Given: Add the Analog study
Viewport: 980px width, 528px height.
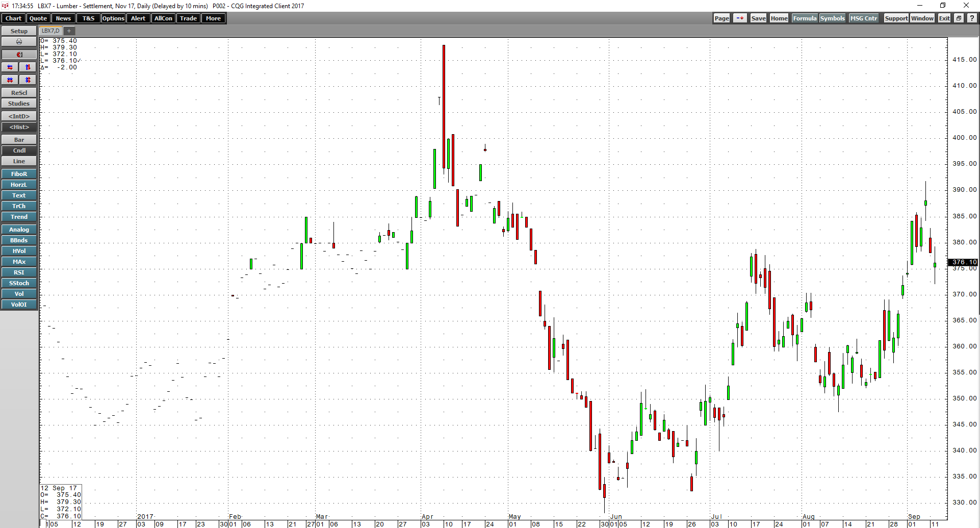Looking at the screenshot, I should click(19, 230).
